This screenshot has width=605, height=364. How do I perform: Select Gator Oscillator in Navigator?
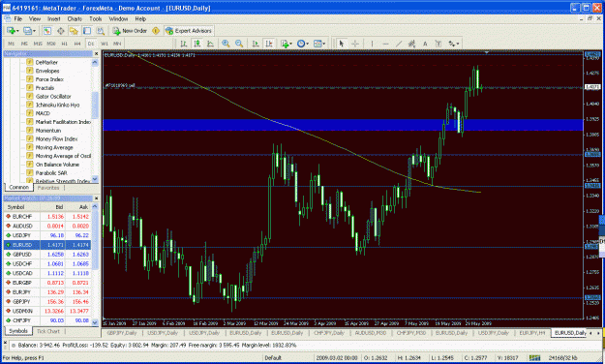tap(53, 96)
